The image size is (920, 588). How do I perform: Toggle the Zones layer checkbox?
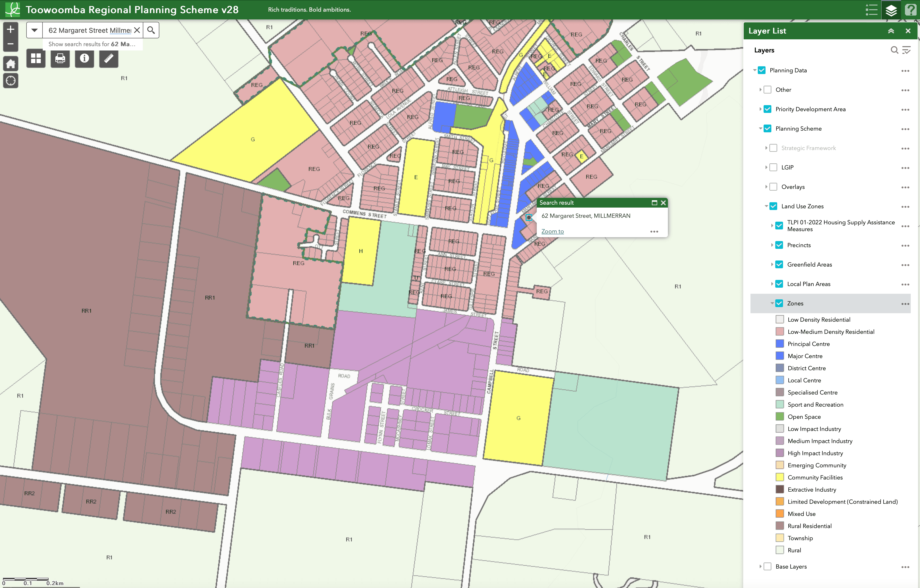779,303
